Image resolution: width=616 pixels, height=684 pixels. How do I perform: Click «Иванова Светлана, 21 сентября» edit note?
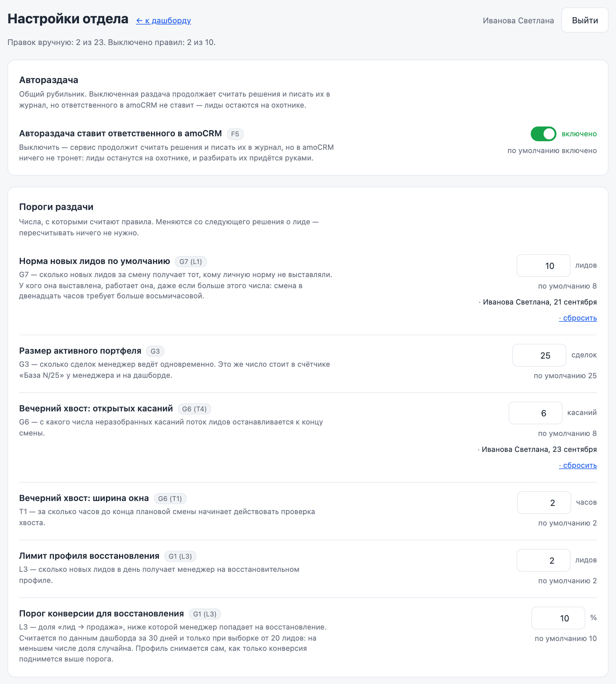pyautogui.click(x=540, y=302)
